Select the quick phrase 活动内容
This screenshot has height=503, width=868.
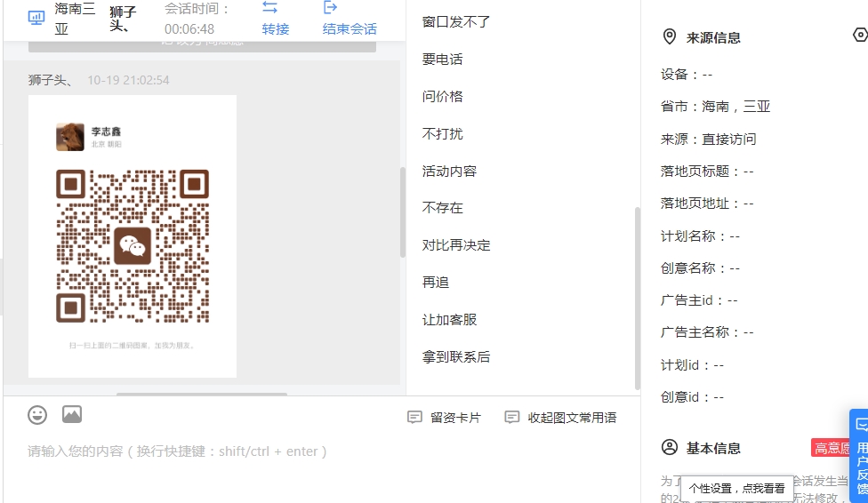click(x=449, y=171)
